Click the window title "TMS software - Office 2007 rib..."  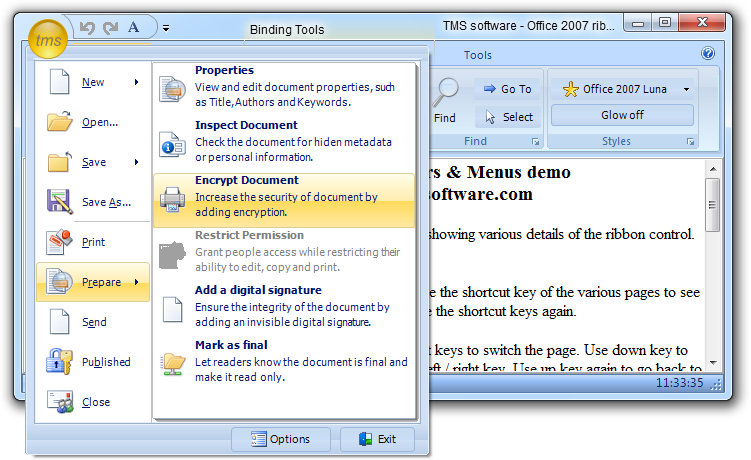click(x=528, y=26)
